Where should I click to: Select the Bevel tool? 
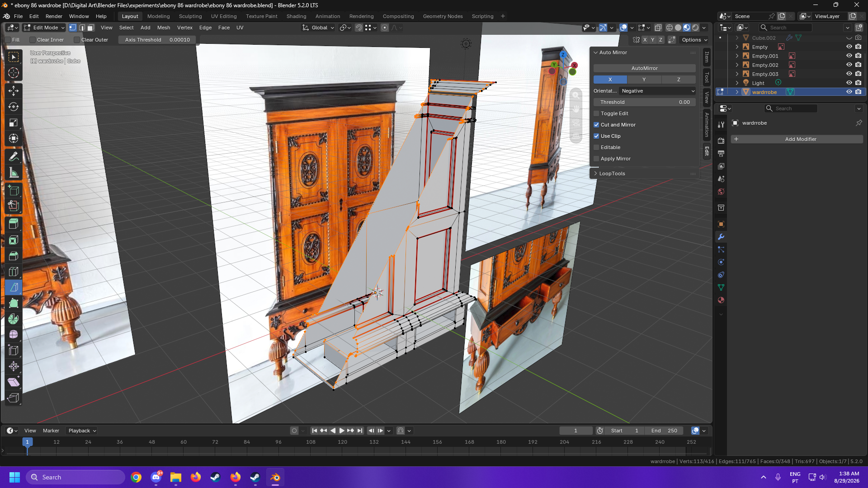coord(14,256)
